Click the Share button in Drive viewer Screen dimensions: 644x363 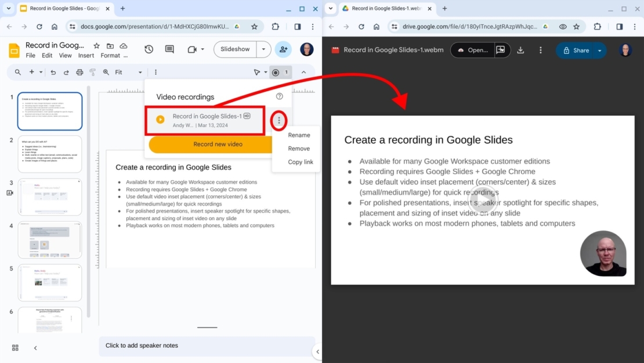point(577,50)
